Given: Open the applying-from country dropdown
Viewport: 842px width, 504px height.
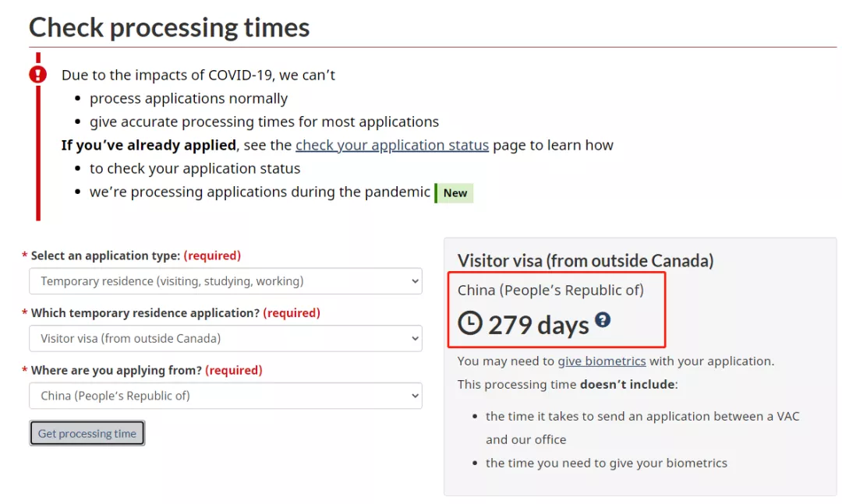Looking at the screenshot, I should coord(225,397).
